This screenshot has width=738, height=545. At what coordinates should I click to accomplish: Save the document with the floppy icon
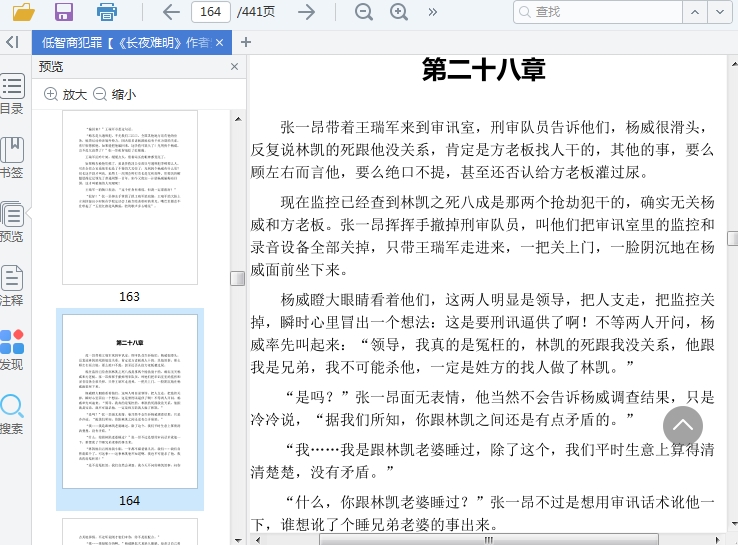64,12
